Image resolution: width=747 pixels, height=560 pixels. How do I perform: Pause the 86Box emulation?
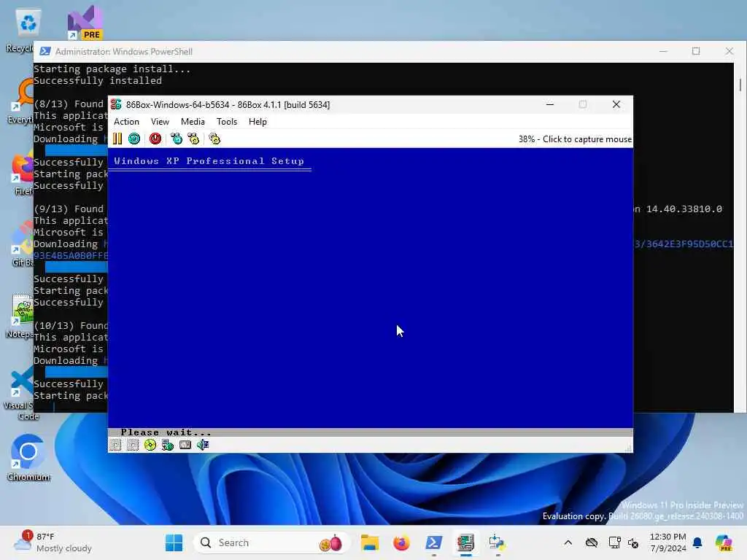pyautogui.click(x=117, y=139)
